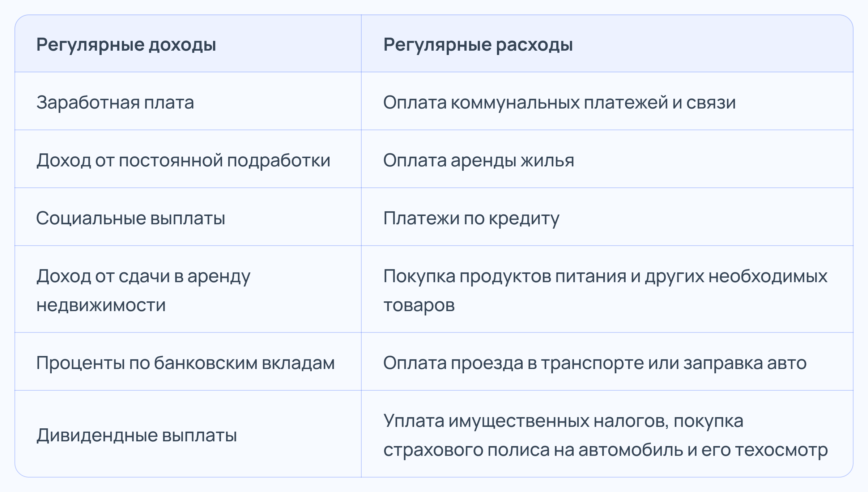Select the "Платежи по кредиту" cell

click(x=471, y=218)
